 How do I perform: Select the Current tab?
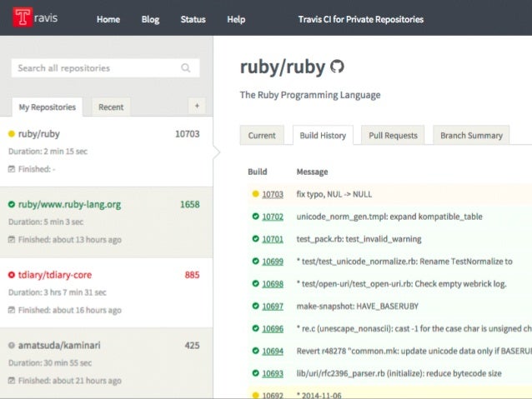tap(262, 135)
